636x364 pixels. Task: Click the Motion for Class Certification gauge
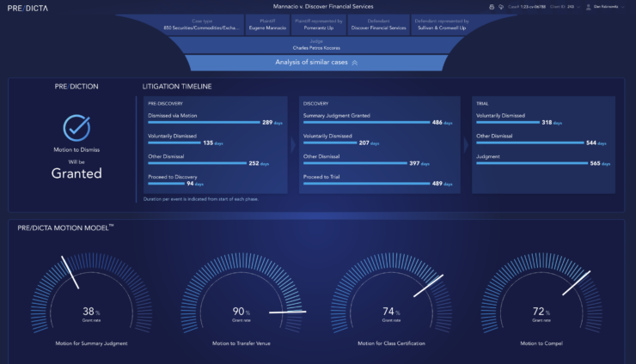pos(392,300)
